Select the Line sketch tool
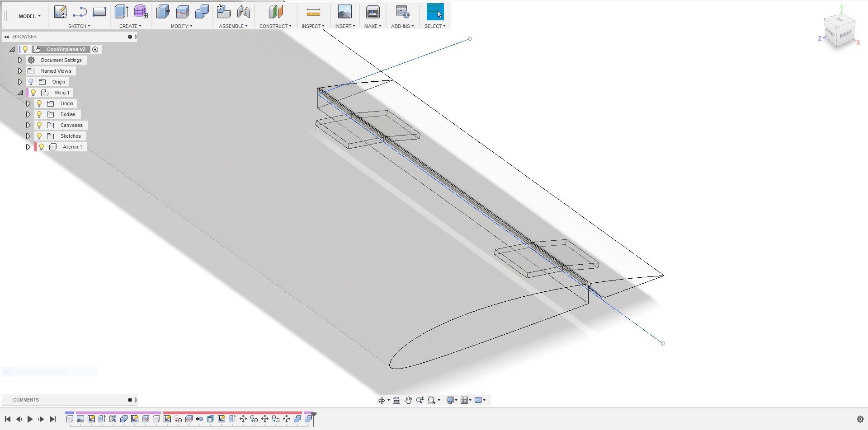This screenshot has width=868, height=430. tap(80, 12)
